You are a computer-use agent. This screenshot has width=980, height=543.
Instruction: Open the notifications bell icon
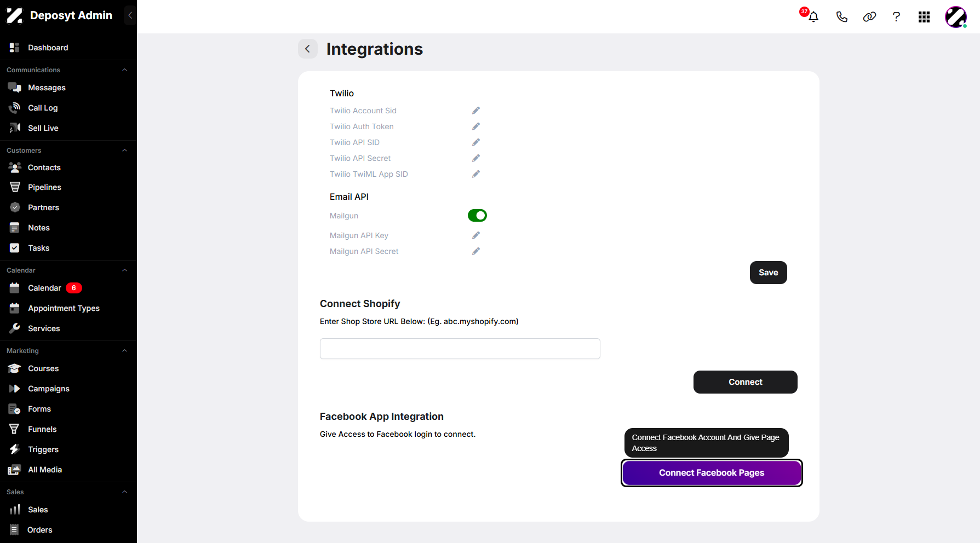coord(813,17)
